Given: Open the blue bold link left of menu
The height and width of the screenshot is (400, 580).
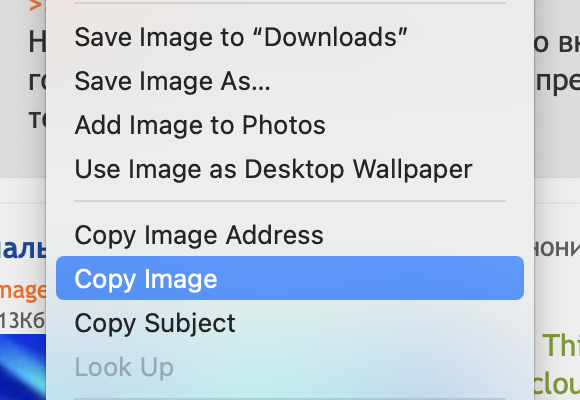Looking at the screenshot, I should tap(23, 249).
